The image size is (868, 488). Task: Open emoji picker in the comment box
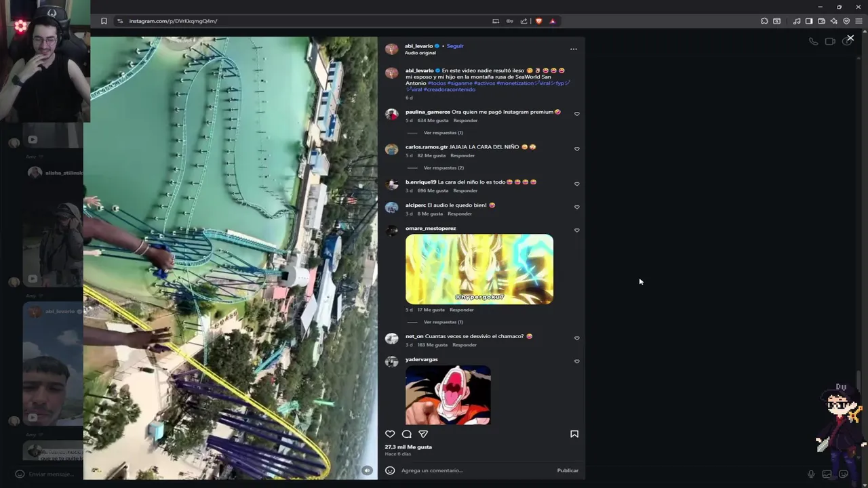tap(390, 470)
